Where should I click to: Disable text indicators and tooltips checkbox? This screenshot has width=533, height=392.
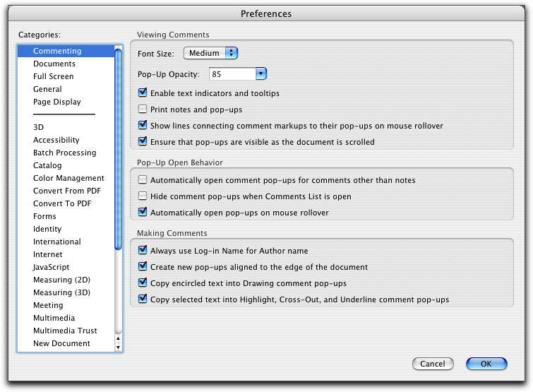143,93
